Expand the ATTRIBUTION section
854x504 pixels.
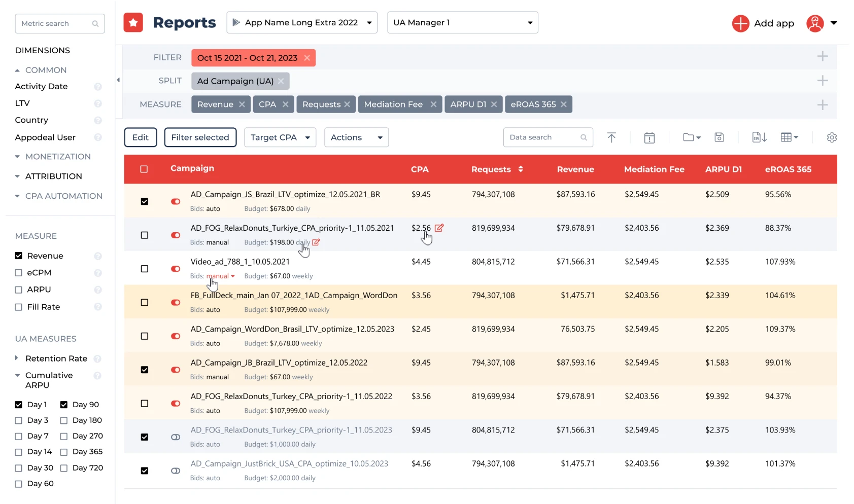[x=17, y=176]
